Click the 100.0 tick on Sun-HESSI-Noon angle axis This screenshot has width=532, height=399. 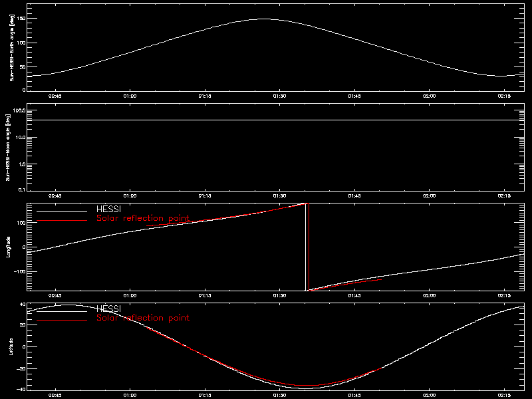[x=19, y=110]
